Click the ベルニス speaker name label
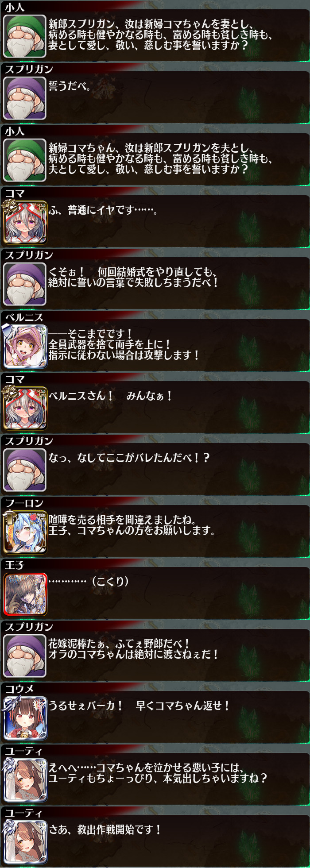The height and width of the screenshot is (868, 310). point(24,317)
